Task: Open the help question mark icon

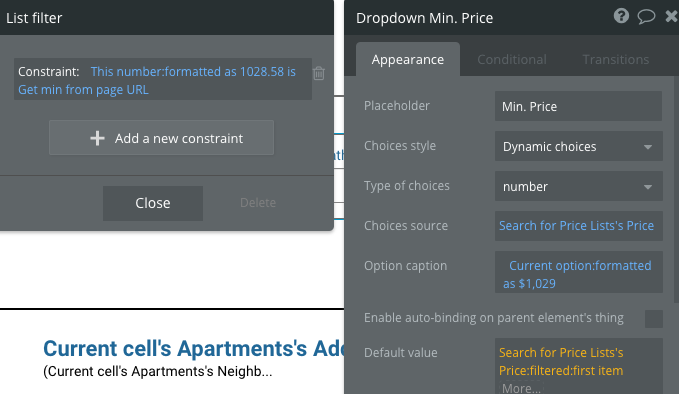Action: [x=621, y=16]
